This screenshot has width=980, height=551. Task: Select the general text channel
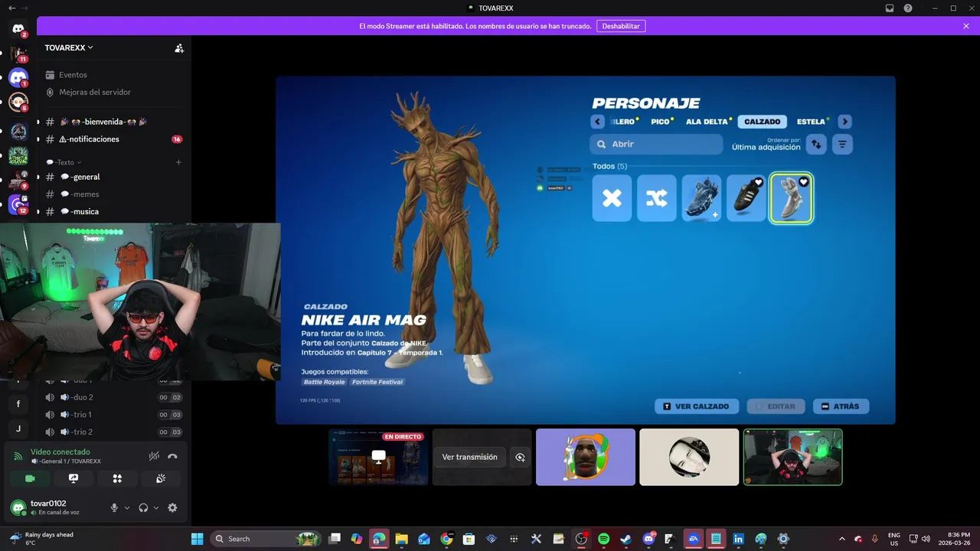click(x=114, y=177)
